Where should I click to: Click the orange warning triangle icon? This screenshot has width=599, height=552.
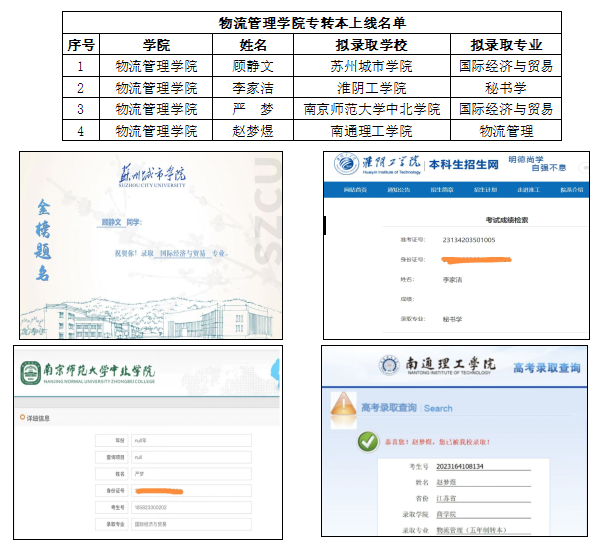(343, 403)
